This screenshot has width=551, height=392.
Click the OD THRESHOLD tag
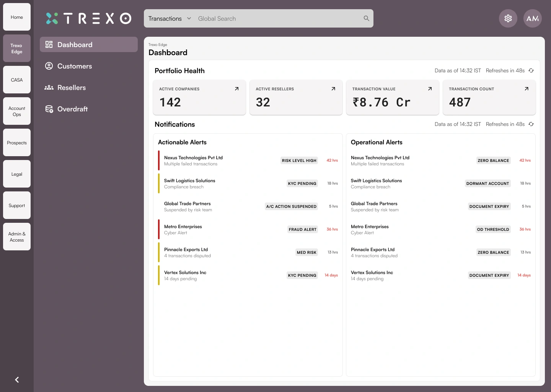493,229
